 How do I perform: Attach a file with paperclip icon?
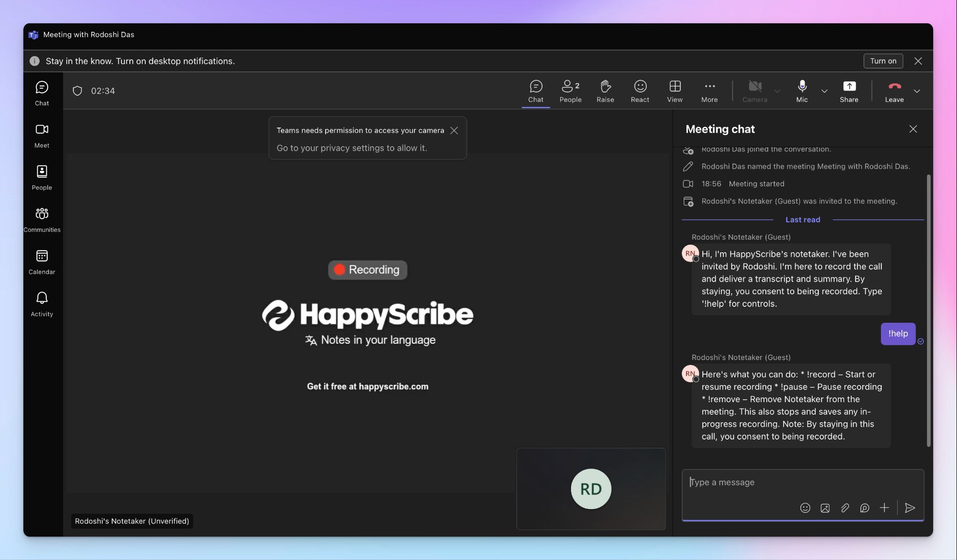coord(844,508)
